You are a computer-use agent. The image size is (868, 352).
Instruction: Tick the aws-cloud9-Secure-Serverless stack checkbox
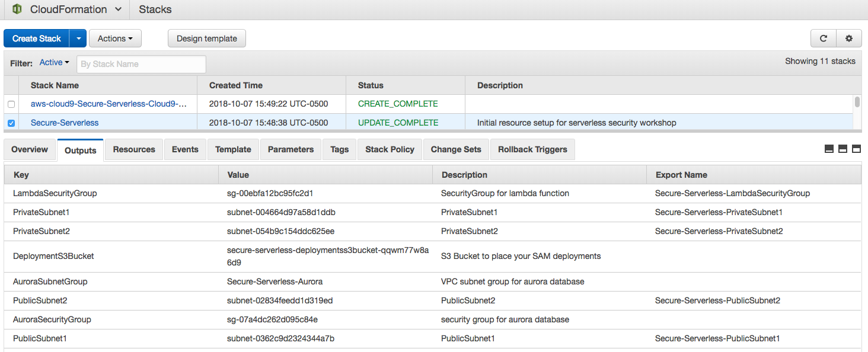(11, 104)
